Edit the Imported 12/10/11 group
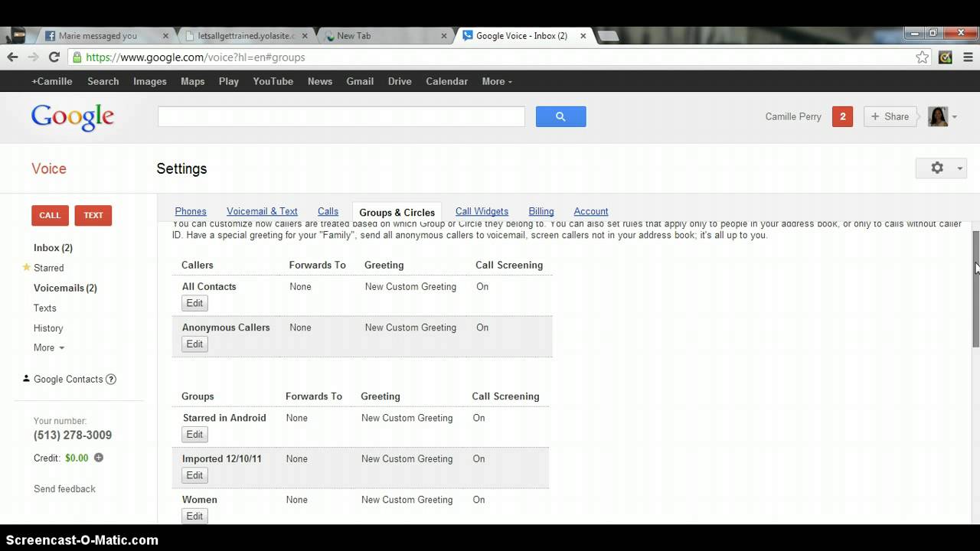The height and width of the screenshot is (551, 980). click(x=194, y=475)
